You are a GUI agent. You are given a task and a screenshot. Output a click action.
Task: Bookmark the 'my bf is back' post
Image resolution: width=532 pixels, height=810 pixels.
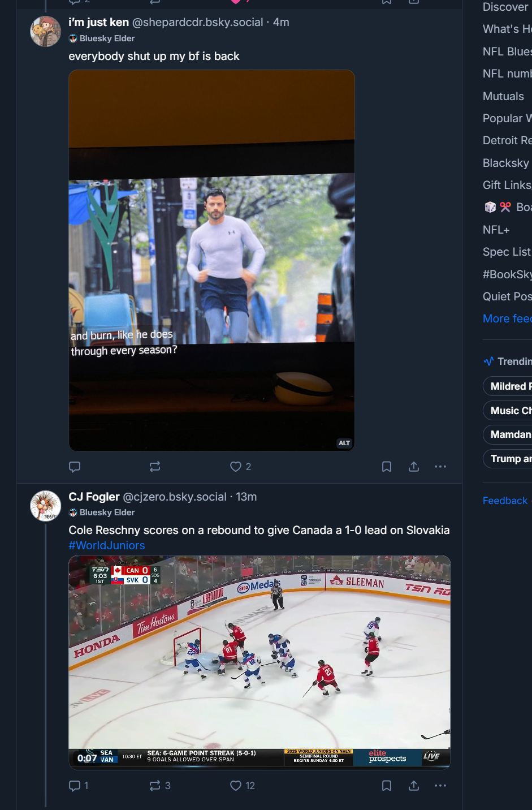pos(387,467)
